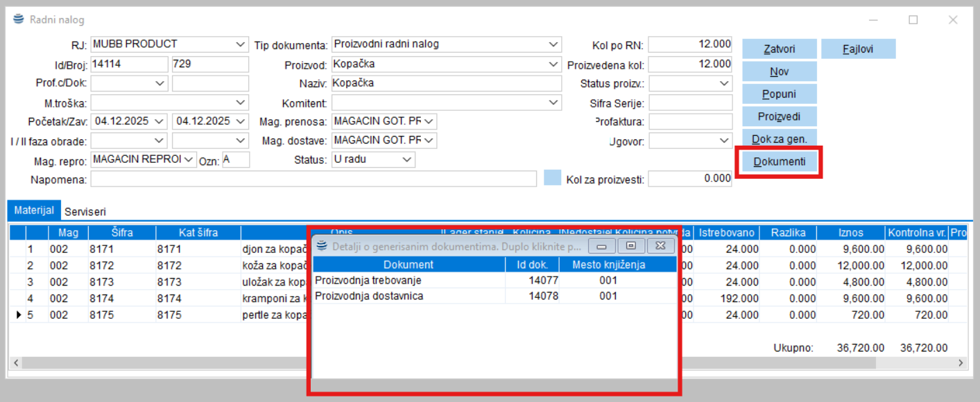Select the Materijal tab
Image resolution: width=980 pixels, height=402 pixels.
point(34,211)
